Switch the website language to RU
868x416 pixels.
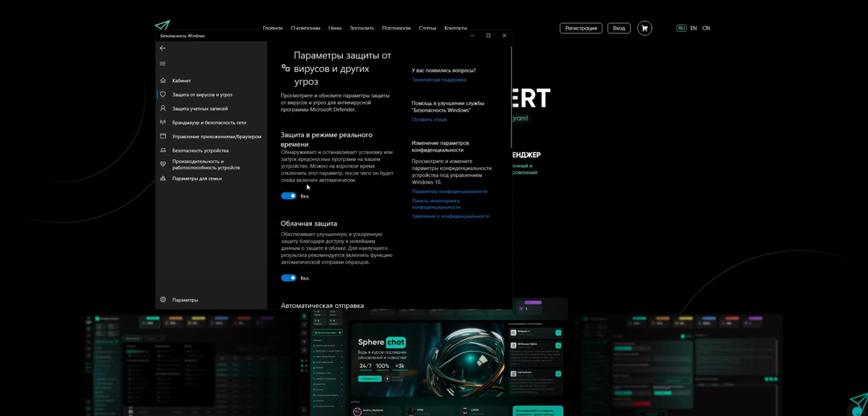click(x=682, y=28)
